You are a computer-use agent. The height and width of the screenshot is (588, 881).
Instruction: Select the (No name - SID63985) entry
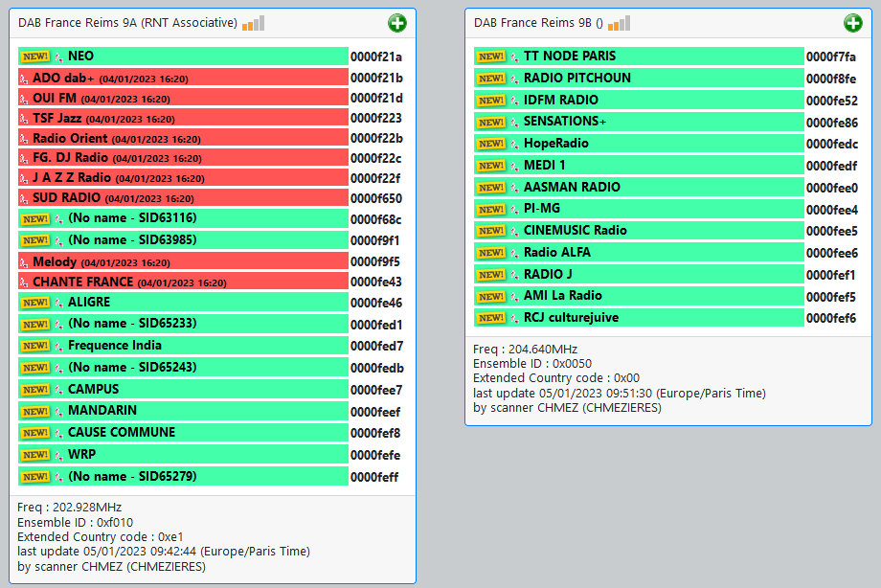[x=132, y=240]
